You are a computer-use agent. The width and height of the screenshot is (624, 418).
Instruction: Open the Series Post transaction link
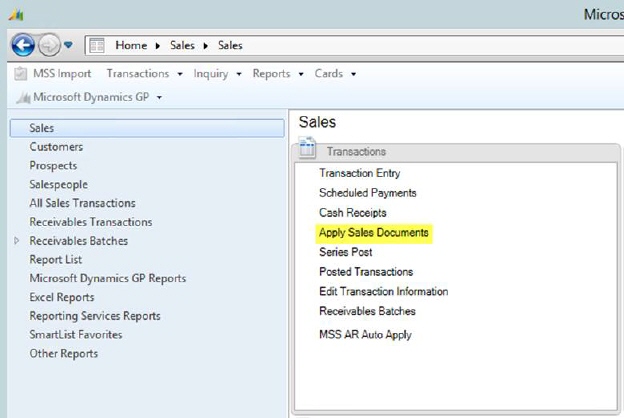[345, 252]
